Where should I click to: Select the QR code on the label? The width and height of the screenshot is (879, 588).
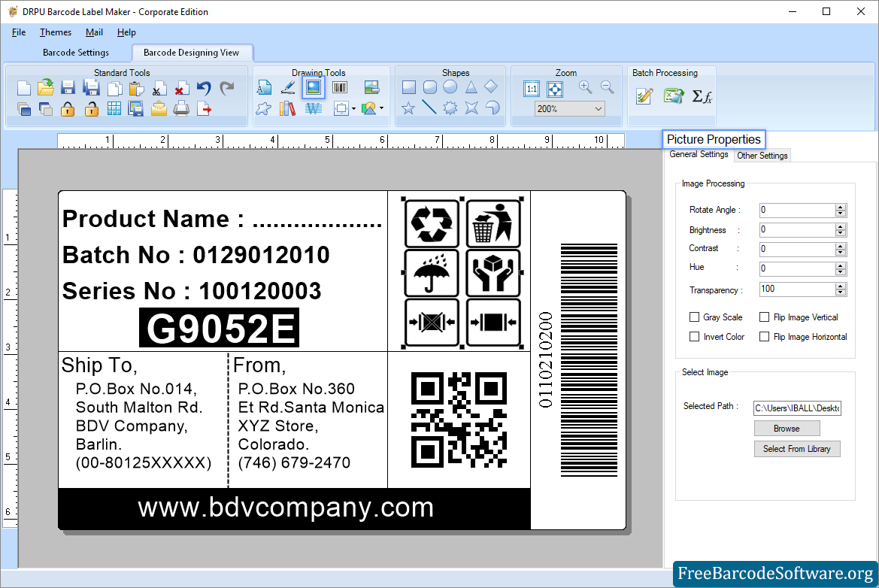pos(459,420)
